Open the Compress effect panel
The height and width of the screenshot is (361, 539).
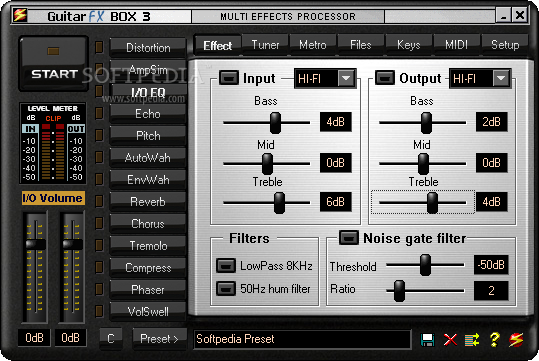[x=148, y=267]
